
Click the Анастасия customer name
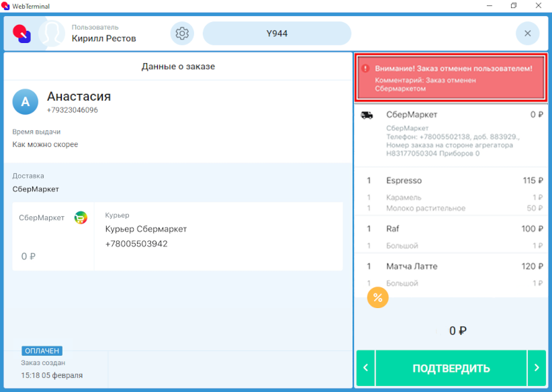point(79,97)
